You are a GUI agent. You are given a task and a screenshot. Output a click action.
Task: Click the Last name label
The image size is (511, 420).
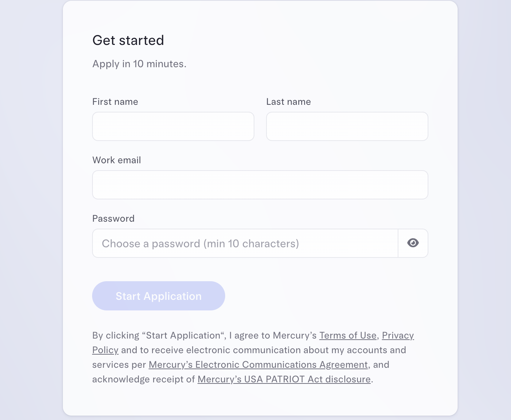tap(289, 102)
